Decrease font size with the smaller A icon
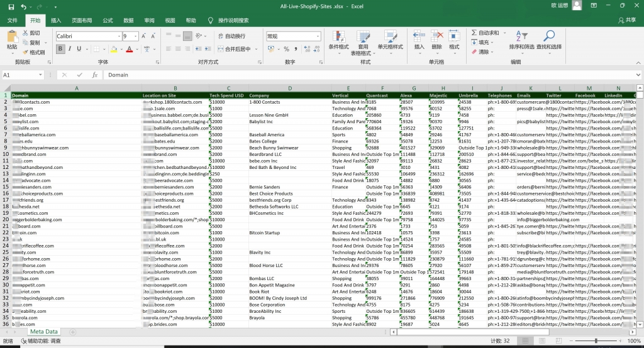Screen dimensions: 644x348 pyautogui.click(x=153, y=36)
